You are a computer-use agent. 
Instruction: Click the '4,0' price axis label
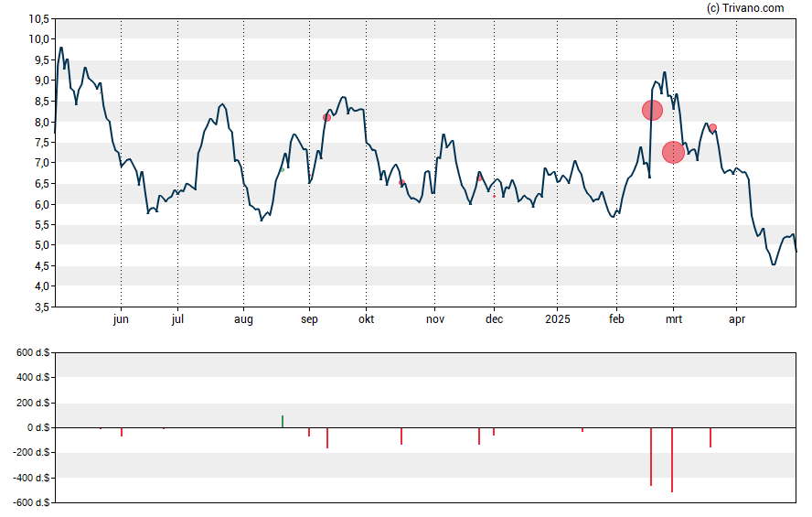coord(42,286)
